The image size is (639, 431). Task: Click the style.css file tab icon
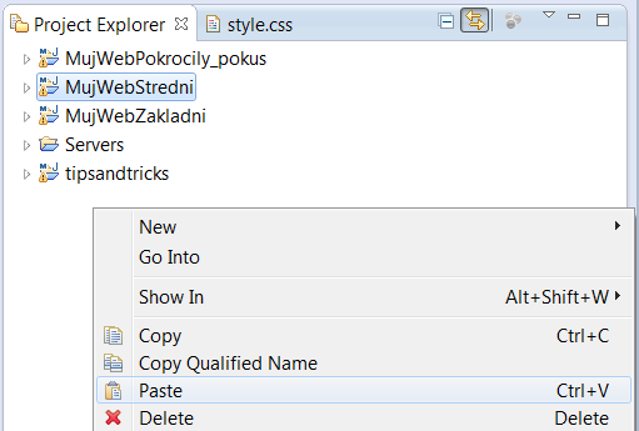(x=213, y=22)
